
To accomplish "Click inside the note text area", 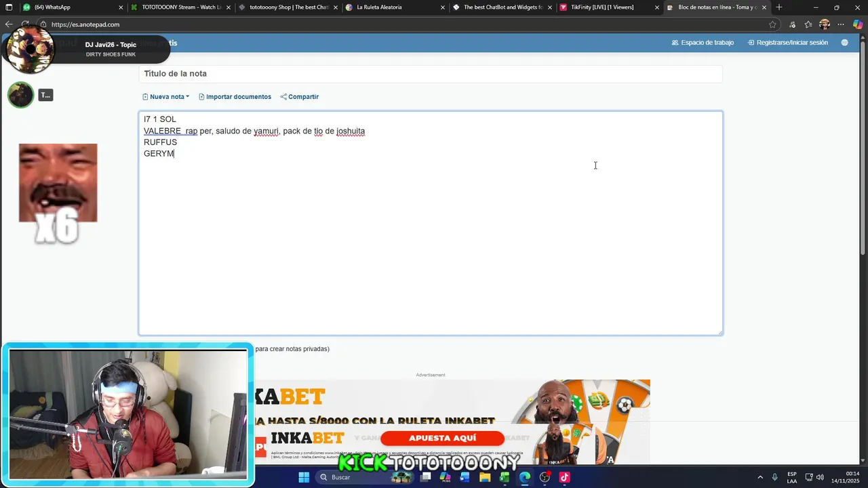I will (431, 223).
